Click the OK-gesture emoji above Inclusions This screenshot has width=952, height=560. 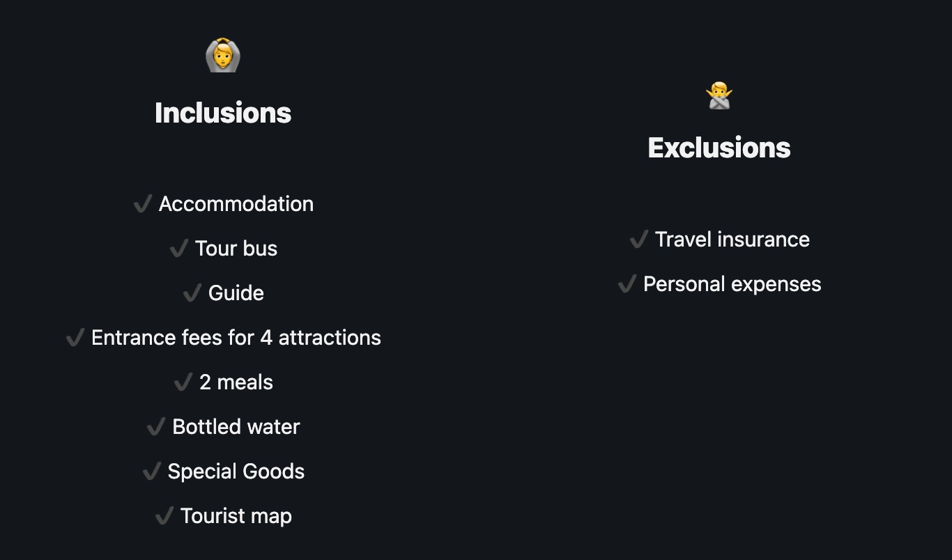[223, 55]
